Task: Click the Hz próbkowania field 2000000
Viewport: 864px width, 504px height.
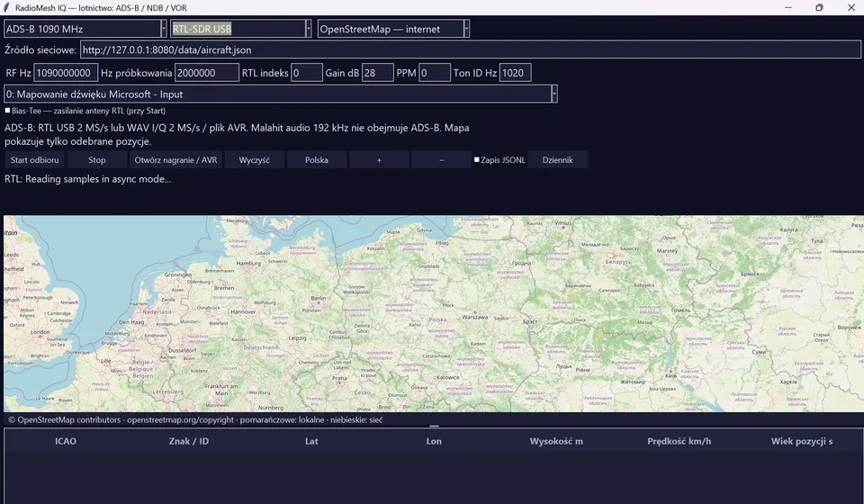Action: click(x=207, y=73)
